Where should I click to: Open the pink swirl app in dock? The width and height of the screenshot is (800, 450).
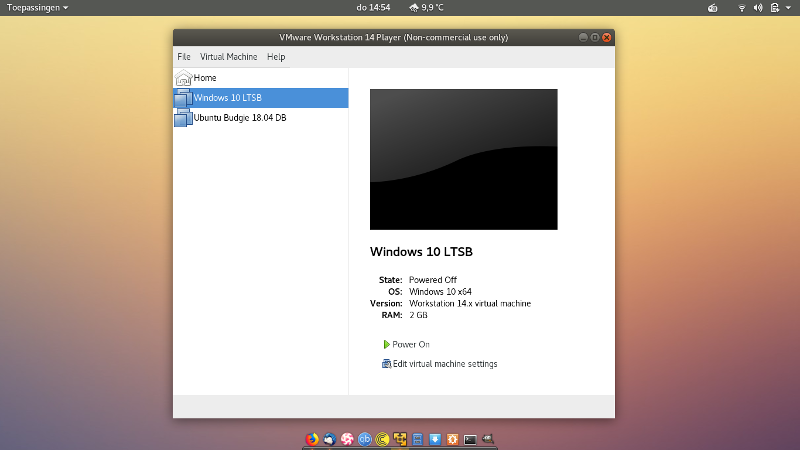pyautogui.click(x=347, y=439)
